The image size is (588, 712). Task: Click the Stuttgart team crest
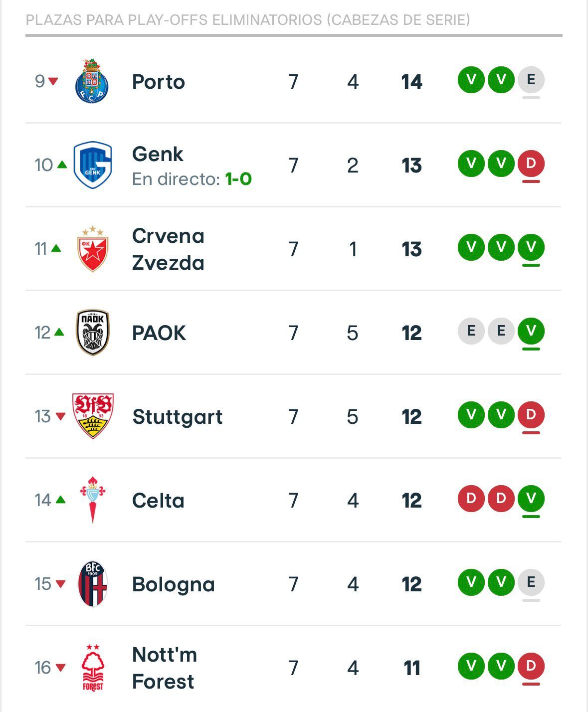pos(93,416)
